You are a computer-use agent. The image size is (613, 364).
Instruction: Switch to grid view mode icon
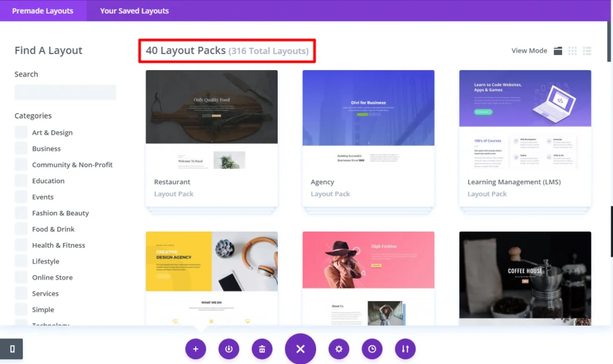(572, 51)
